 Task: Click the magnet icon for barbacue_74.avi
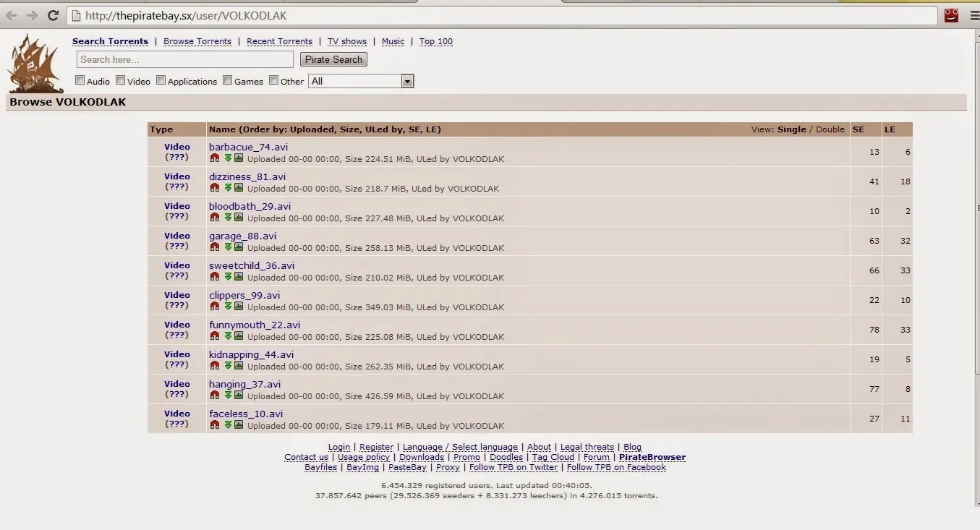[x=214, y=158]
